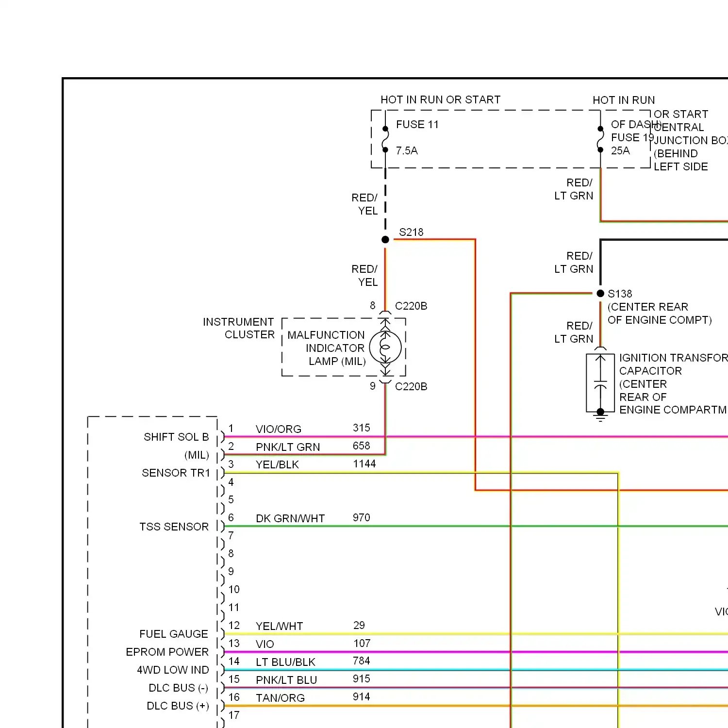The width and height of the screenshot is (728, 728).
Task: Click the "SENSOR TR1" pin label
Action: coord(176,473)
